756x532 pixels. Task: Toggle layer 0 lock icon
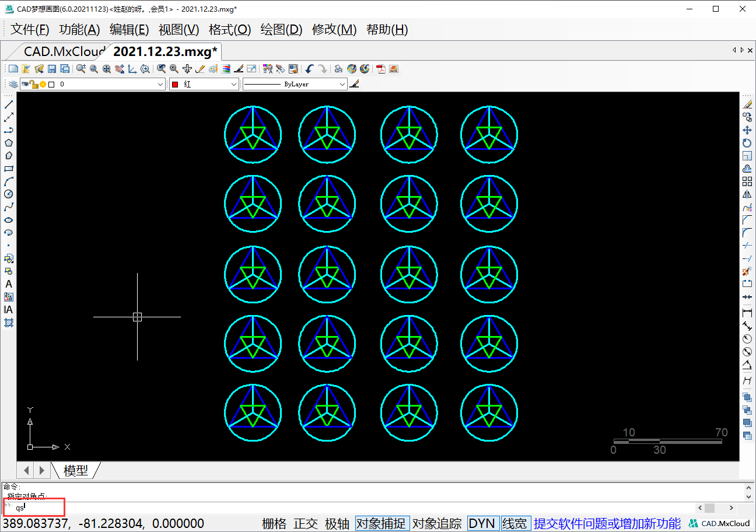coord(34,85)
